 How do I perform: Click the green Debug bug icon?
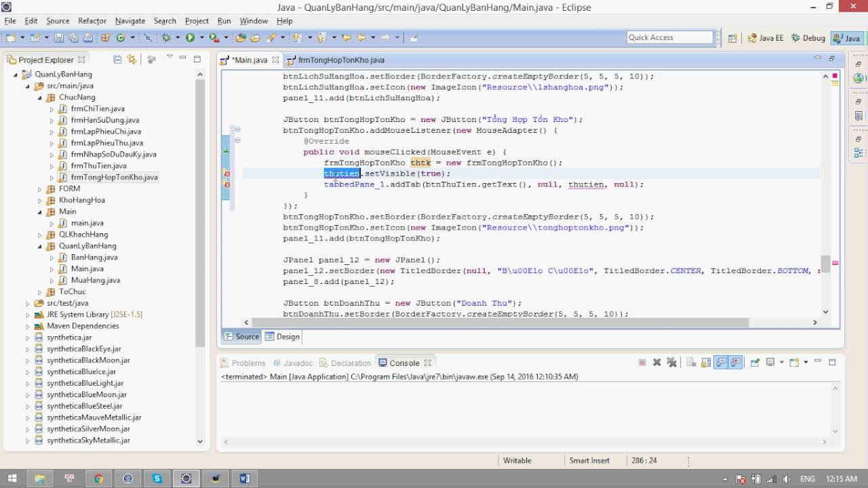coord(165,38)
